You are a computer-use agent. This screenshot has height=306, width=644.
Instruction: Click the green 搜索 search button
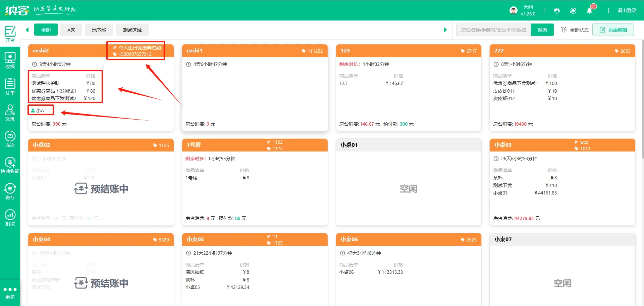coord(542,30)
